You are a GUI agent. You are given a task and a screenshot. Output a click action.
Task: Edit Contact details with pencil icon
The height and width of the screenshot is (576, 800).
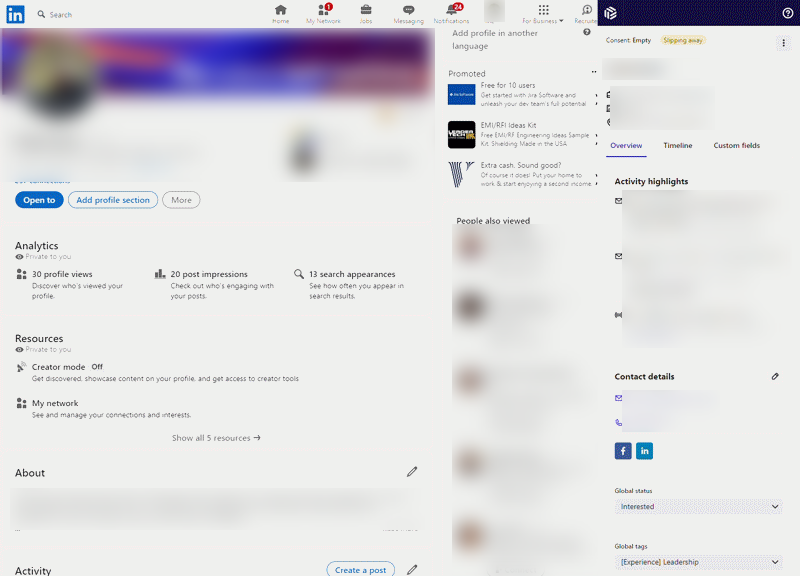(x=775, y=377)
